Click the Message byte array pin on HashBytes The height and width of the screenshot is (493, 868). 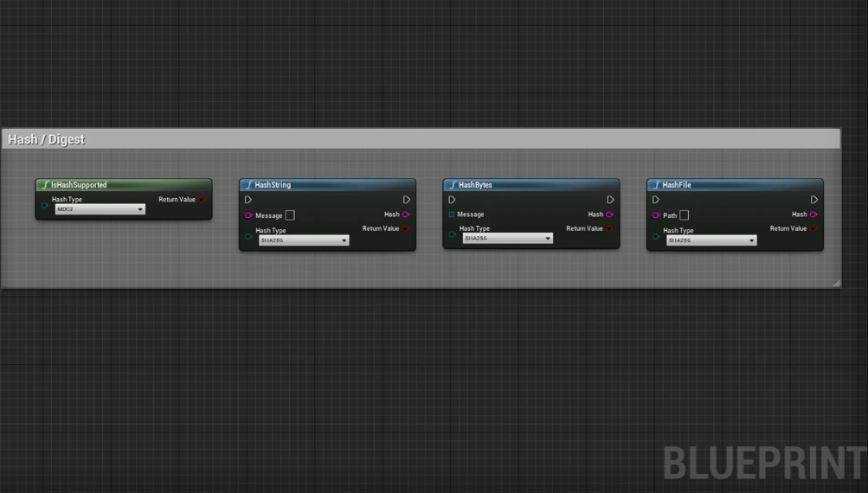[x=452, y=214]
